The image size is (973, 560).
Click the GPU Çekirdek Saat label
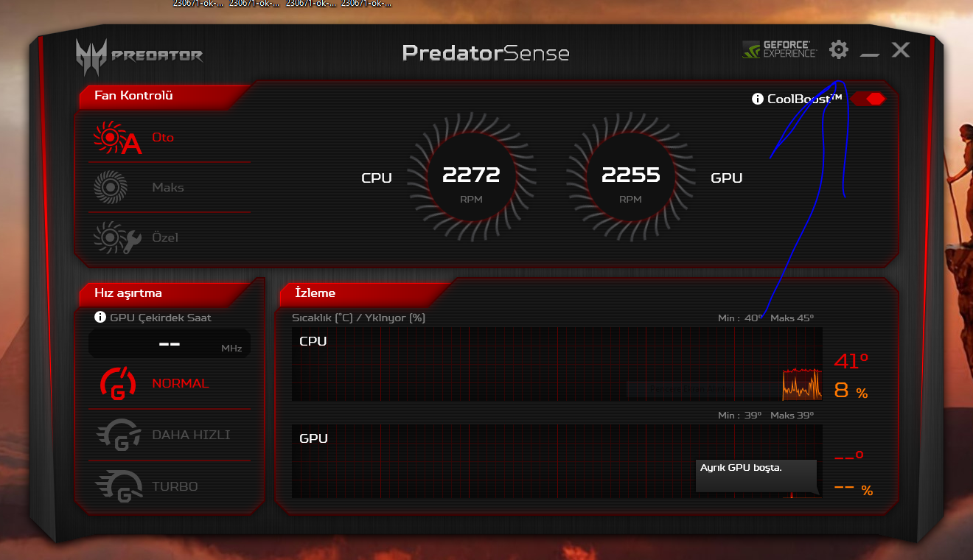coord(161,318)
